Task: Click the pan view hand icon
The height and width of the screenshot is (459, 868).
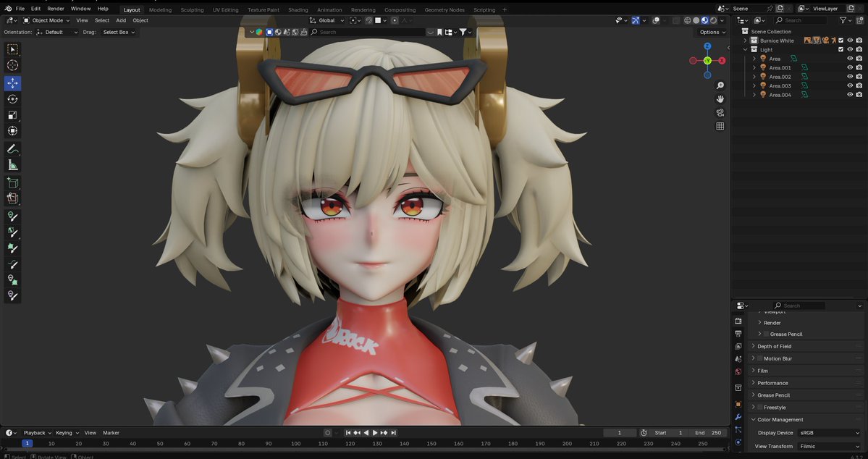Action: pyautogui.click(x=720, y=99)
